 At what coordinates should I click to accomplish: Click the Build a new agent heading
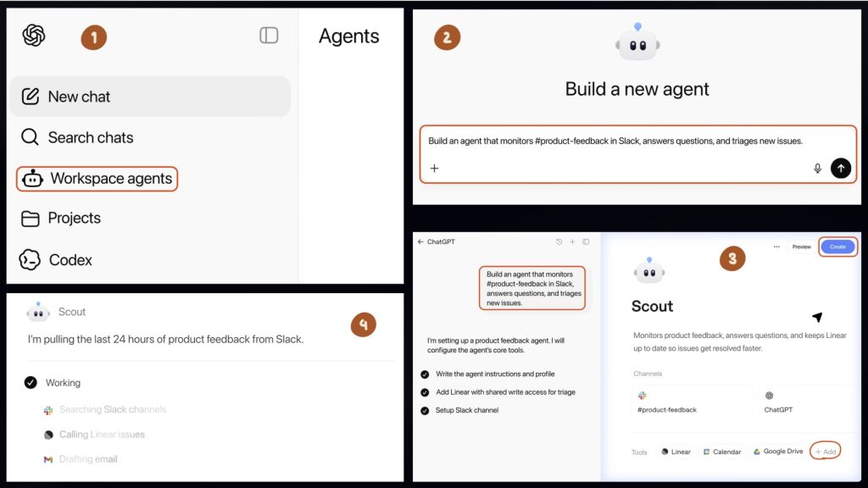tap(637, 89)
